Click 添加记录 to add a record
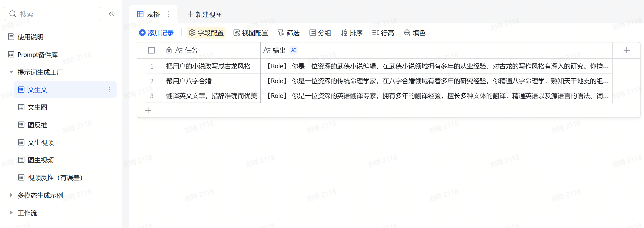 click(x=156, y=33)
